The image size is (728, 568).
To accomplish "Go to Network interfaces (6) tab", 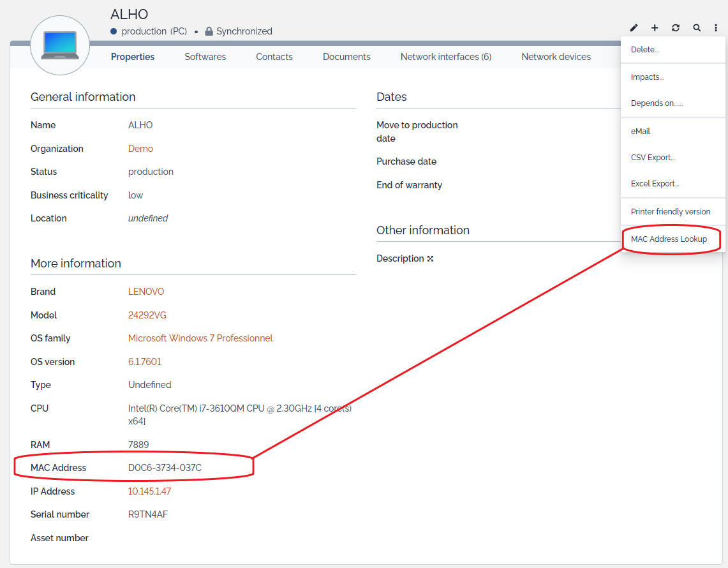I will point(445,57).
